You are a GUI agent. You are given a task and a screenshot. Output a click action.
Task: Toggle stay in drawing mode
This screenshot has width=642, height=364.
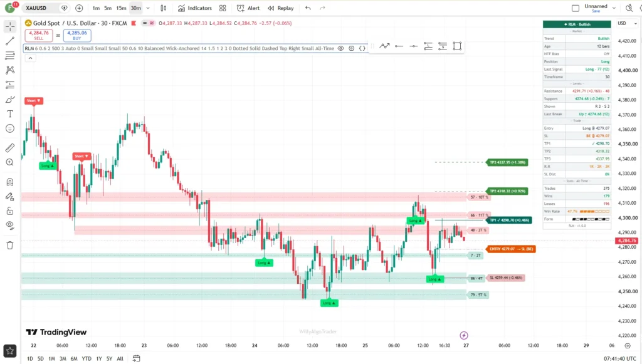(x=10, y=197)
